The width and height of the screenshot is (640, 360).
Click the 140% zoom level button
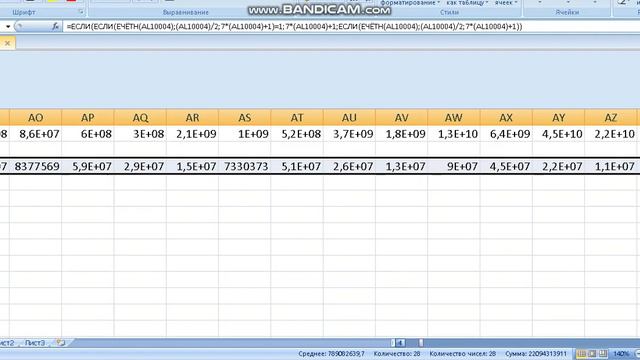tap(621, 353)
